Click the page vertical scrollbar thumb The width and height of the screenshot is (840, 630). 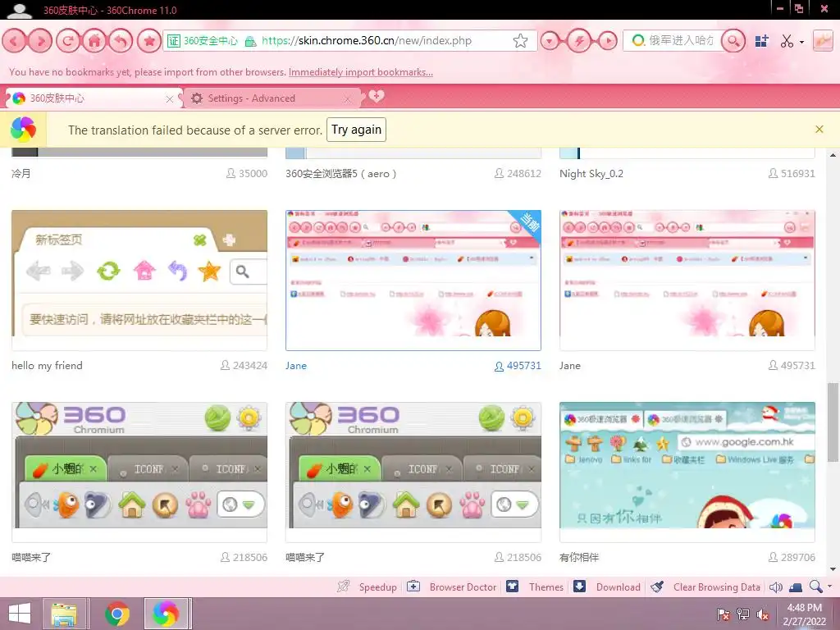833,422
